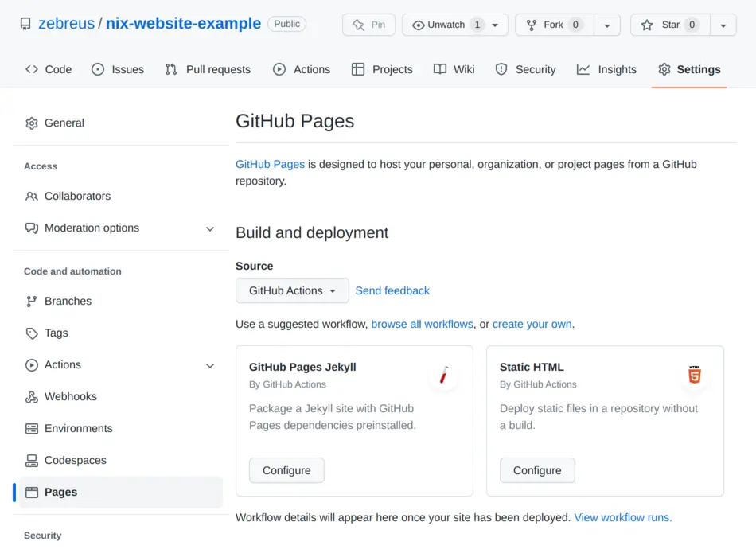Click the Code and automation section label
This screenshot has width=756, height=557.
tap(72, 271)
